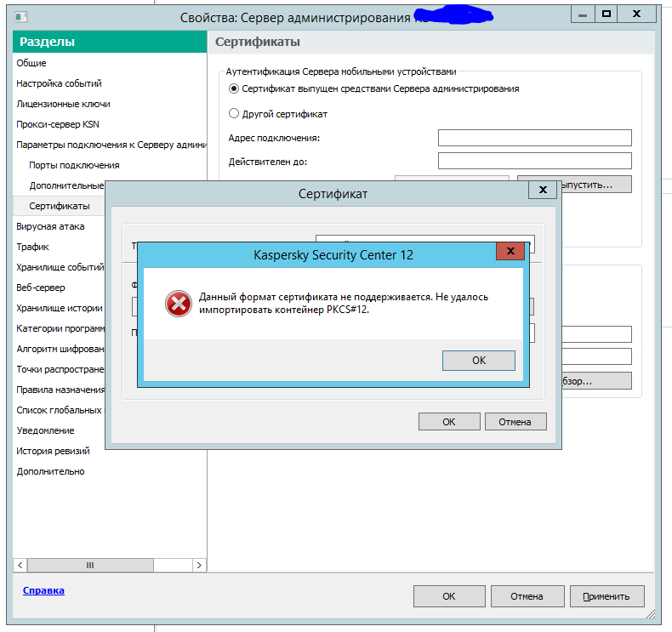
Task: Open the Точки распространения section
Action: [59, 369]
